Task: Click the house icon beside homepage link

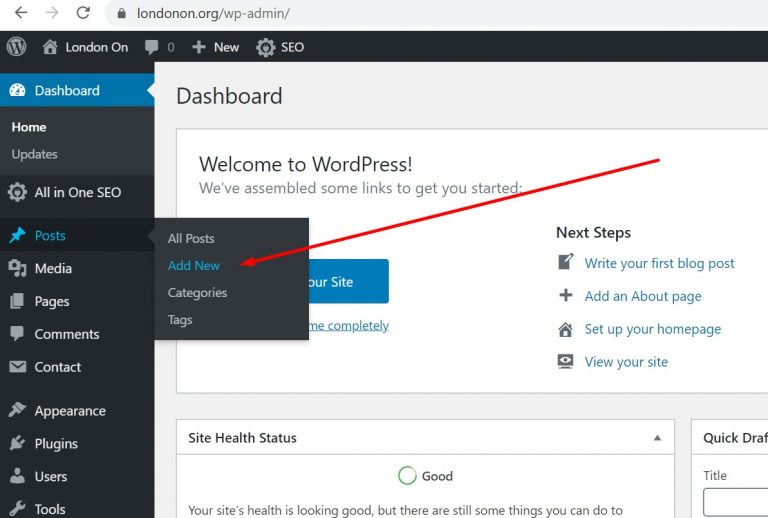Action: click(x=565, y=329)
